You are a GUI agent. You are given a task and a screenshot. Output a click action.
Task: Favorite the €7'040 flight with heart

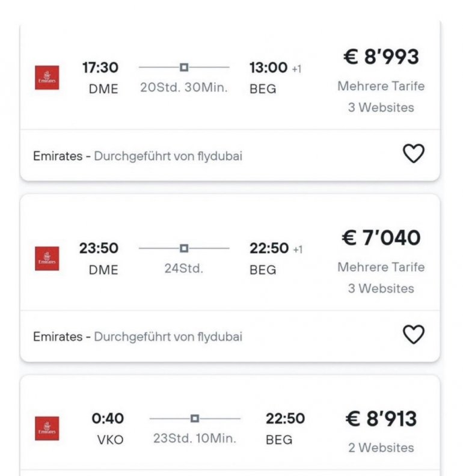413,335
